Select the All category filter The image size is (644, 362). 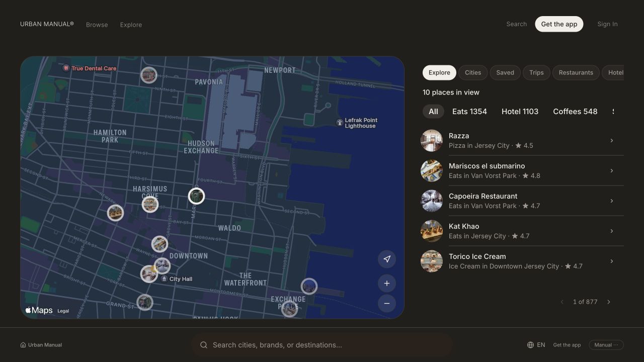point(433,112)
